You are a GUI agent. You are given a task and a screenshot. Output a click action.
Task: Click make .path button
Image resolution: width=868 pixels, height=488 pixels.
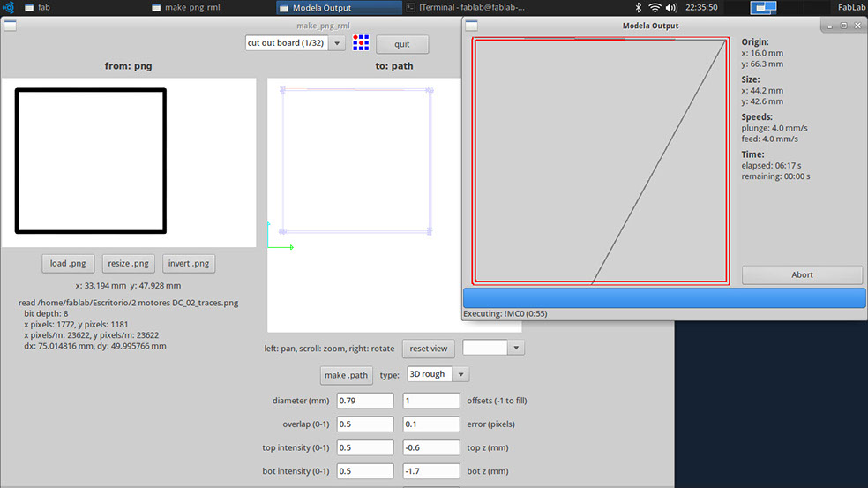coord(346,375)
